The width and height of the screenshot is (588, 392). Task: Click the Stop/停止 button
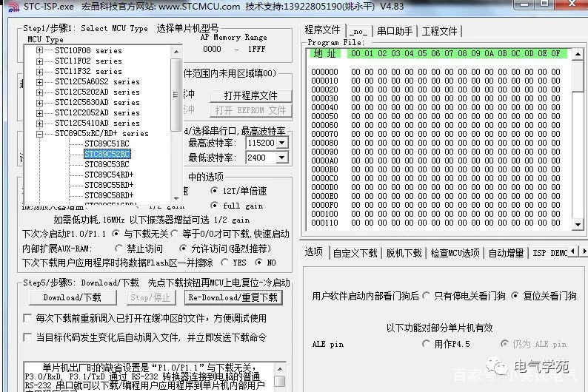coord(150,297)
